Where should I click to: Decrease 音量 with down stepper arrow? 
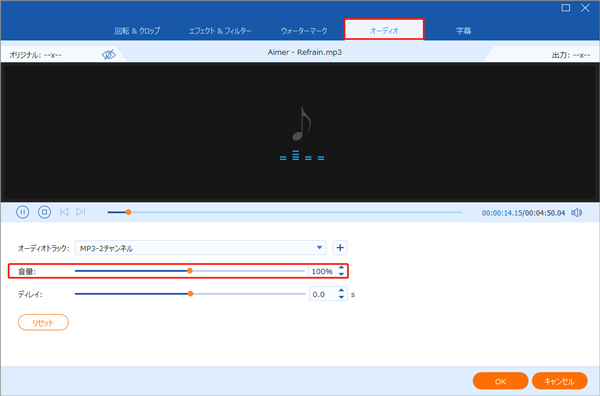tap(341, 274)
